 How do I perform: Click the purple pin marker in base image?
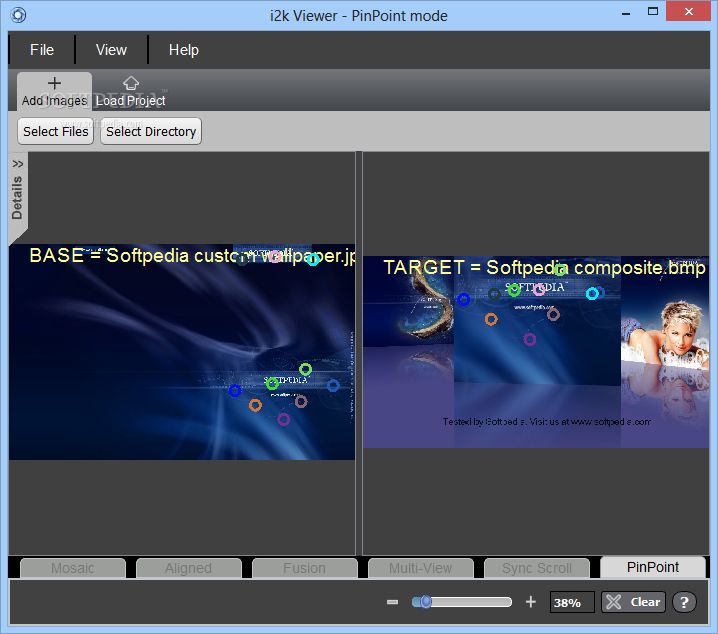(283, 419)
